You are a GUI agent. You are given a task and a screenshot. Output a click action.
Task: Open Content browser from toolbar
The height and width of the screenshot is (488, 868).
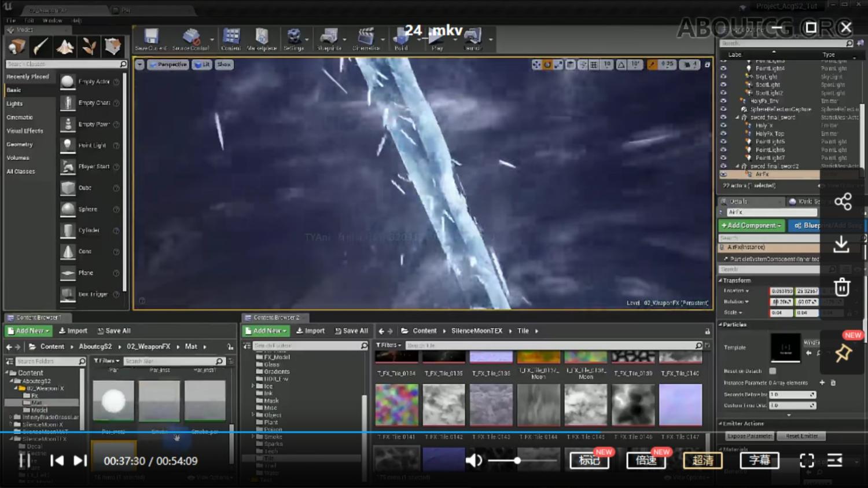[x=231, y=39]
